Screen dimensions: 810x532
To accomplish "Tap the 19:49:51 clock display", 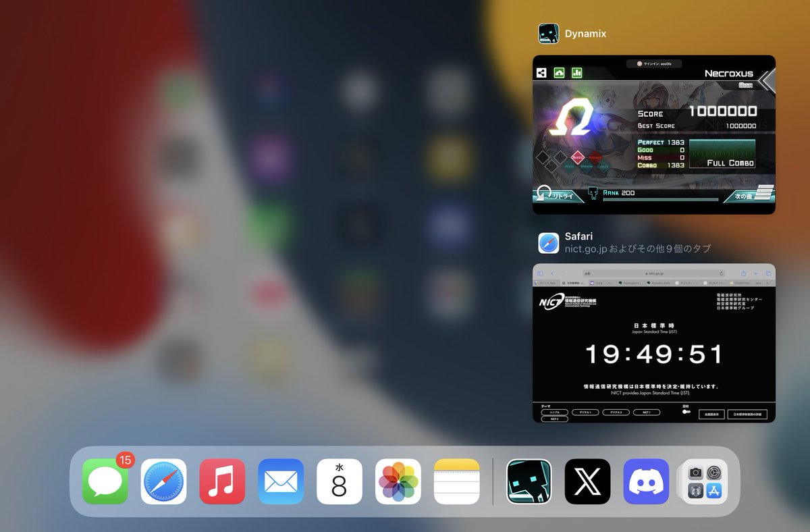I will pyautogui.click(x=653, y=354).
